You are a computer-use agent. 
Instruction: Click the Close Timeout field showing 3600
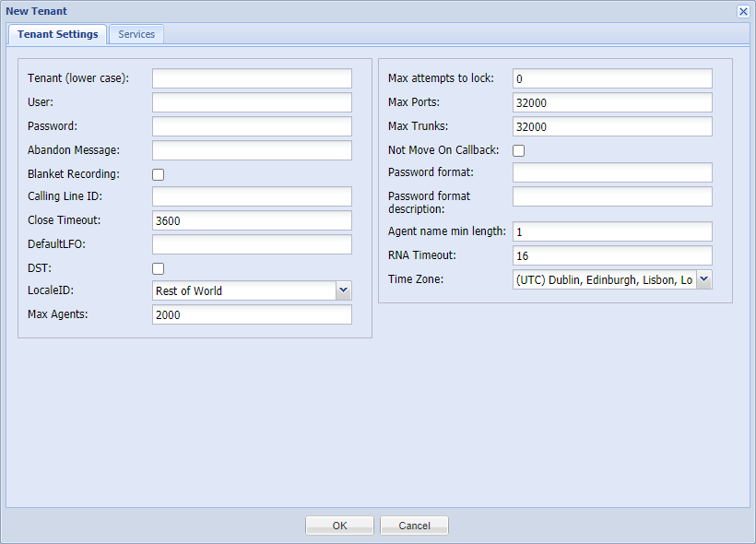tap(253, 220)
